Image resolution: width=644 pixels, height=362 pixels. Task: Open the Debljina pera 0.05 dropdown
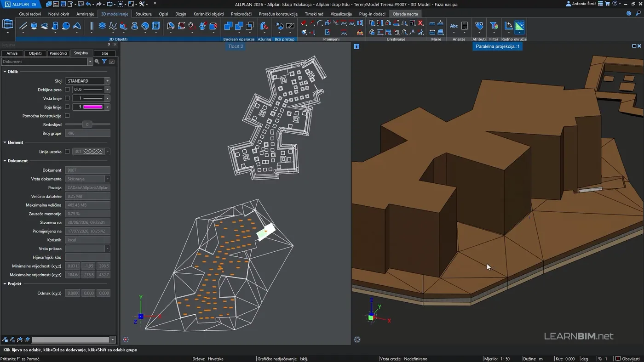point(107,90)
